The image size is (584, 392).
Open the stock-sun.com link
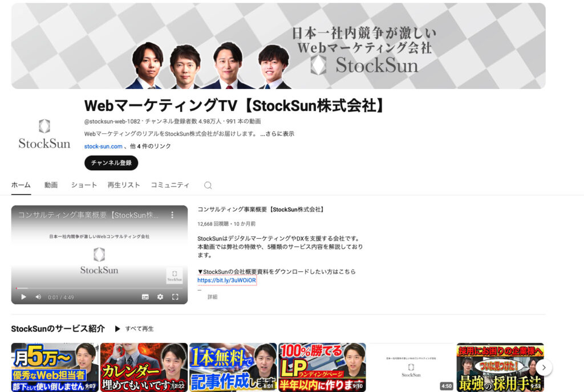pyautogui.click(x=103, y=146)
